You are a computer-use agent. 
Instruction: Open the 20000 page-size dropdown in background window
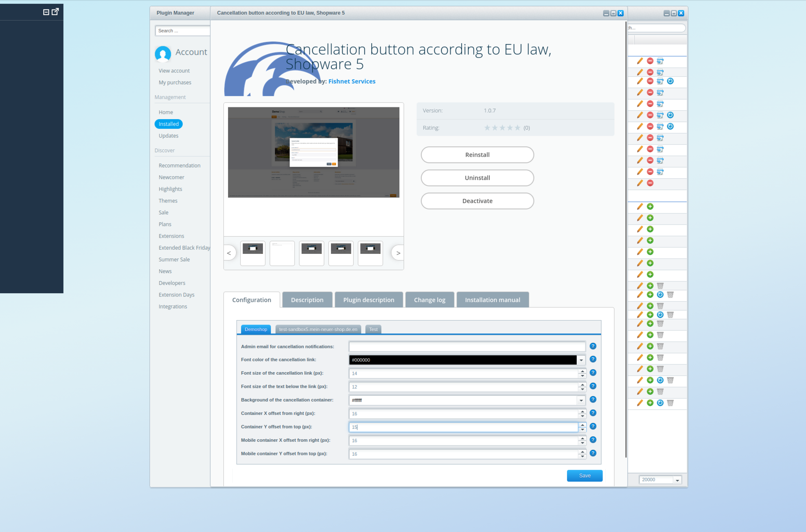click(x=677, y=480)
